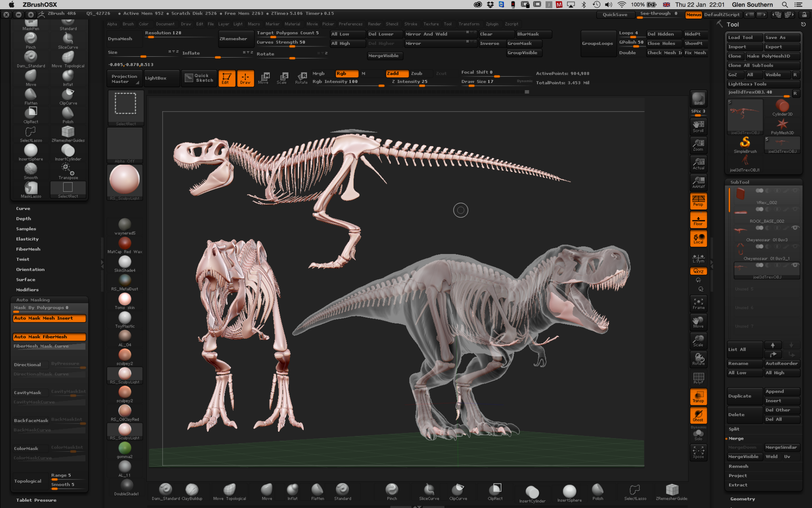The width and height of the screenshot is (812, 508).
Task: Click the QuickSave button
Action: pos(615,15)
